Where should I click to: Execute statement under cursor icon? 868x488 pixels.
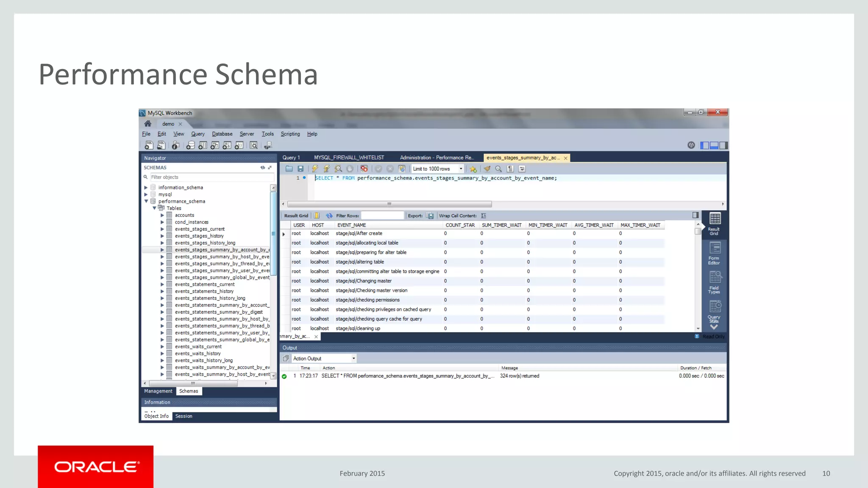pos(327,169)
